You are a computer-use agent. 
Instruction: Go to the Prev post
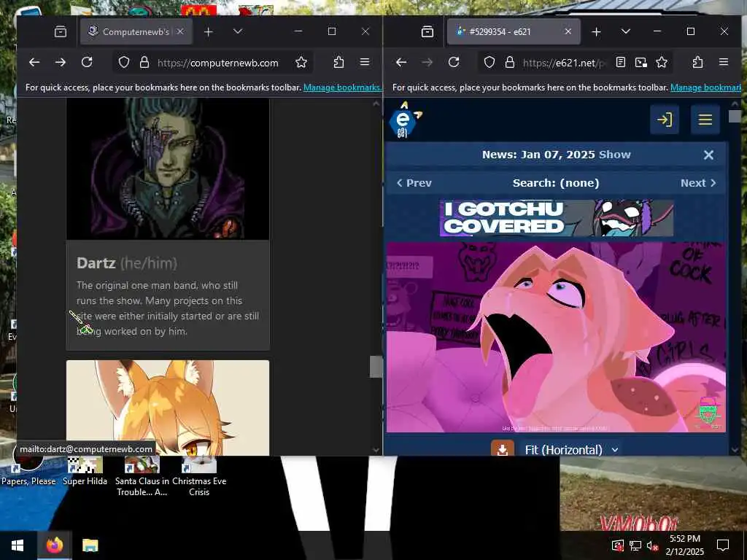point(414,183)
